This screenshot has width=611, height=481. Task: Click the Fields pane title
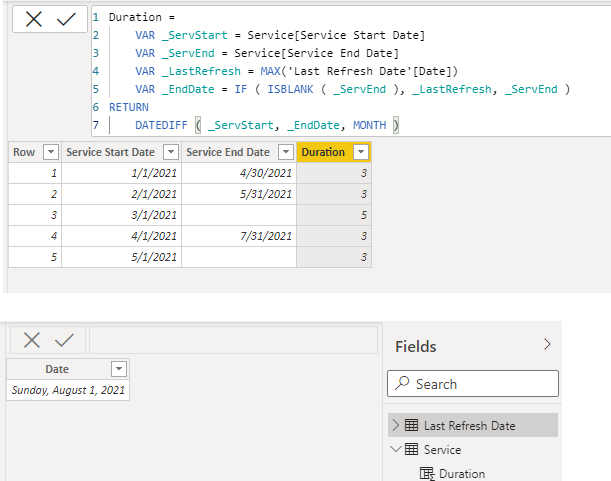tap(416, 346)
